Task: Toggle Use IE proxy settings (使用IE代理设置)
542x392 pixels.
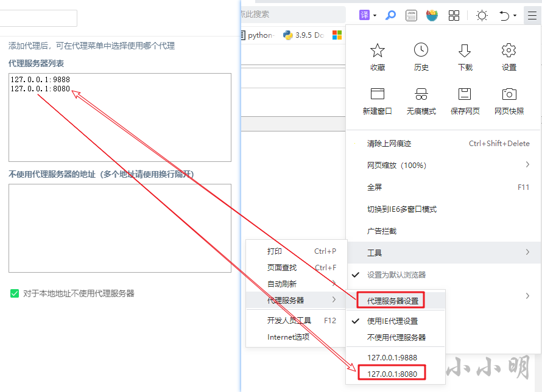Action: [395, 321]
